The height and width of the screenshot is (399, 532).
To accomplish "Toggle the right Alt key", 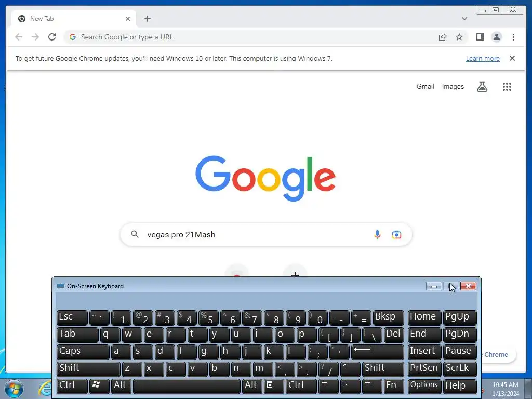I will click(252, 386).
